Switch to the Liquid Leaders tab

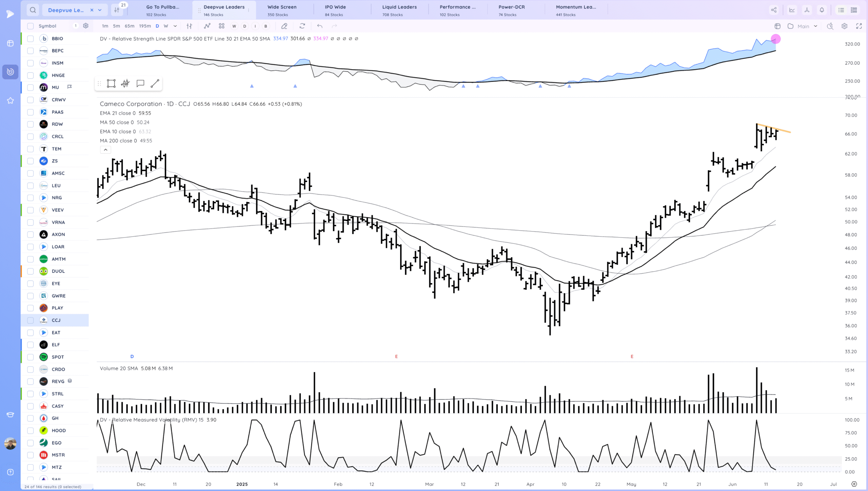(x=399, y=10)
